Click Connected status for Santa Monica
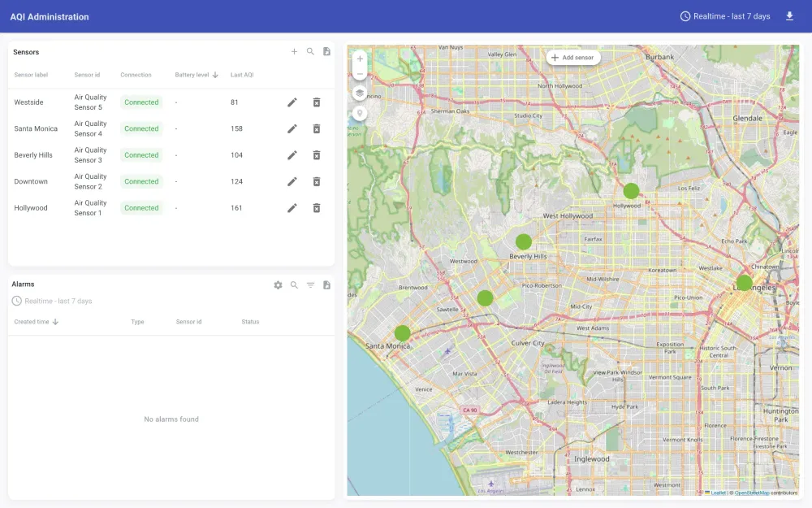 click(x=141, y=128)
